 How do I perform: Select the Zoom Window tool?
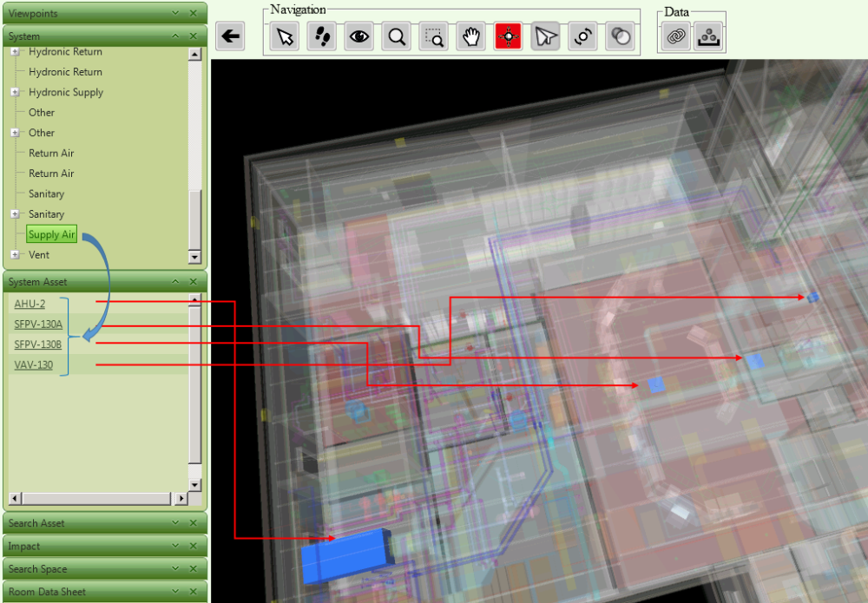click(433, 36)
